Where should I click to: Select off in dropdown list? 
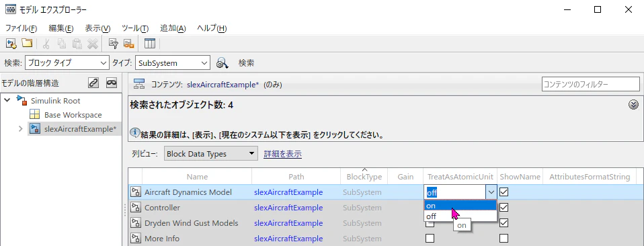[x=460, y=216]
